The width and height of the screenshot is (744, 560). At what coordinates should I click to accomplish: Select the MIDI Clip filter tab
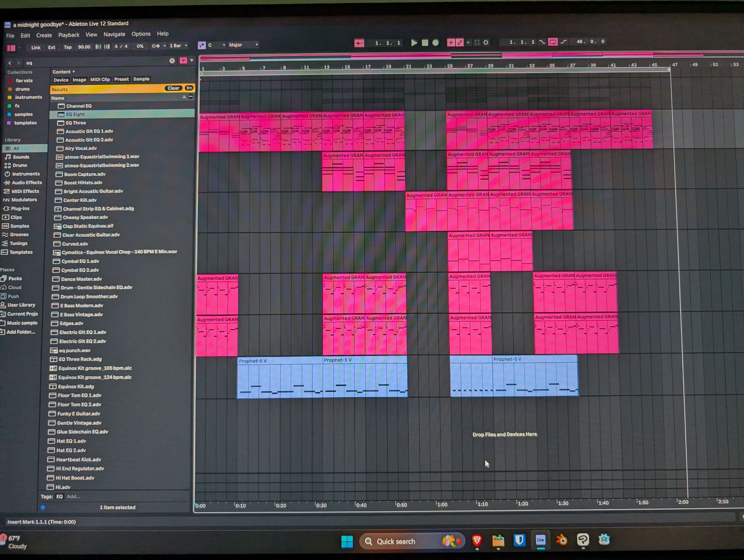[100, 79]
